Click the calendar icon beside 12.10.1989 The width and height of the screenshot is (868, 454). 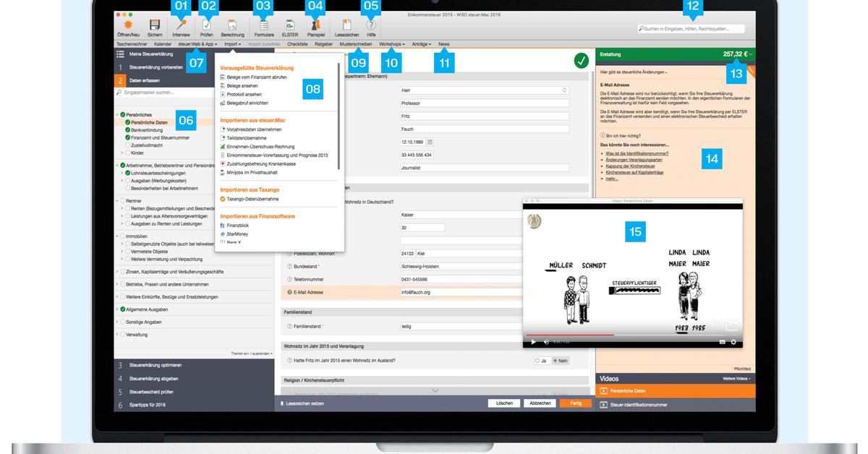tap(430, 142)
